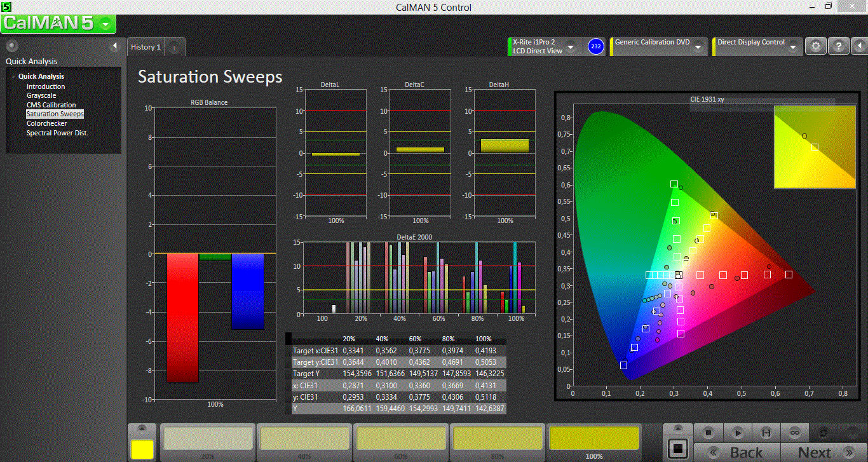Collapse the right side panel arrow
The image size is (868, 462).
coord(859,46)
